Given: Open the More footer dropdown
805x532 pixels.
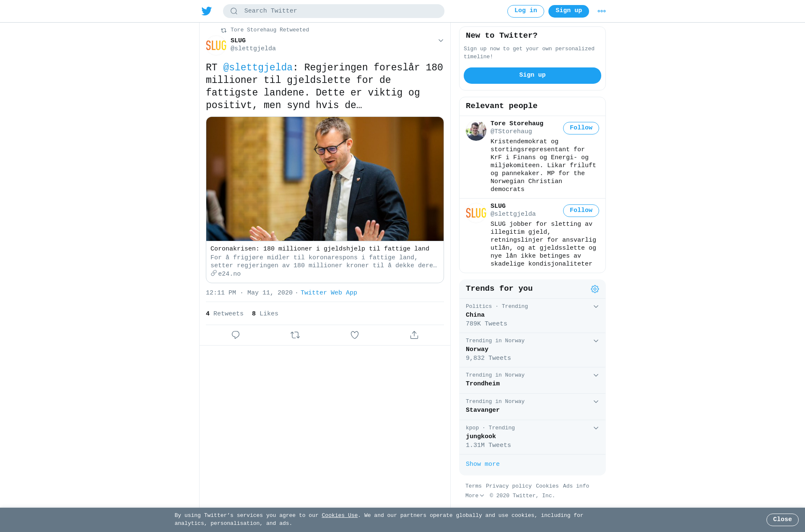Looking at the screenshot, I should [475, 496].
